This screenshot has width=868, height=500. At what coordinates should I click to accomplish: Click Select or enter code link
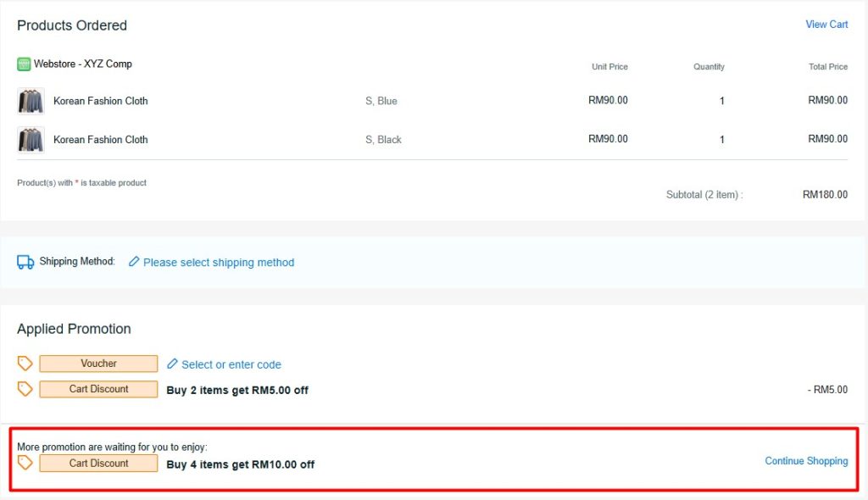231,364
